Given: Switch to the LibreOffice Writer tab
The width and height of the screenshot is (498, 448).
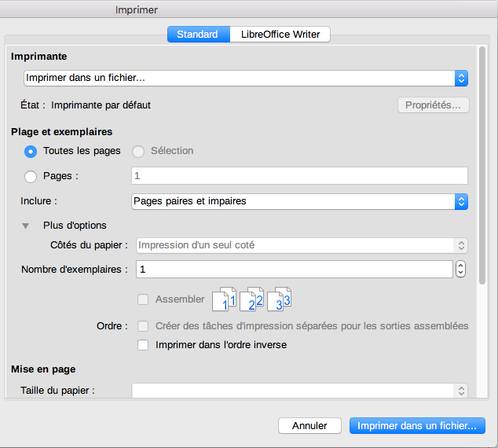Looking at the screenshot, I should click(x=280, y=34).
